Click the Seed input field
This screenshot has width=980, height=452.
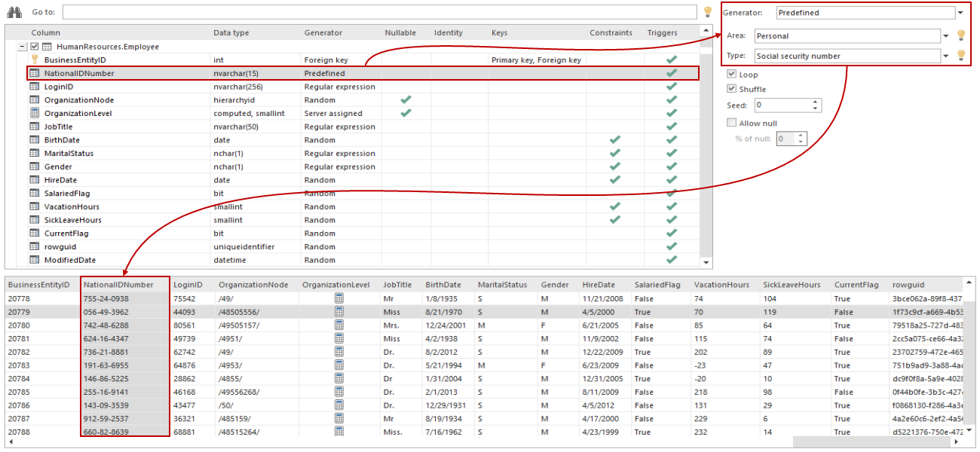pyautogui.click(x=782, y=105)
